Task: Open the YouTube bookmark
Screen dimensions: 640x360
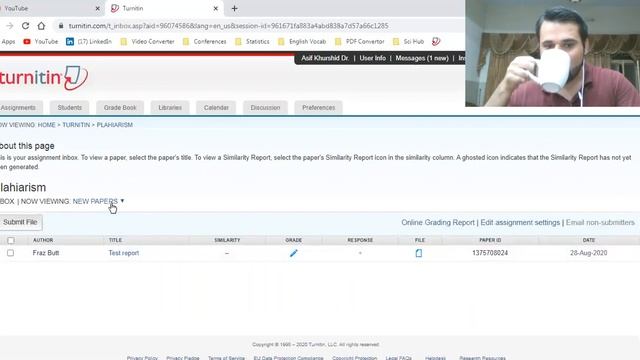Action: [41, 42]
